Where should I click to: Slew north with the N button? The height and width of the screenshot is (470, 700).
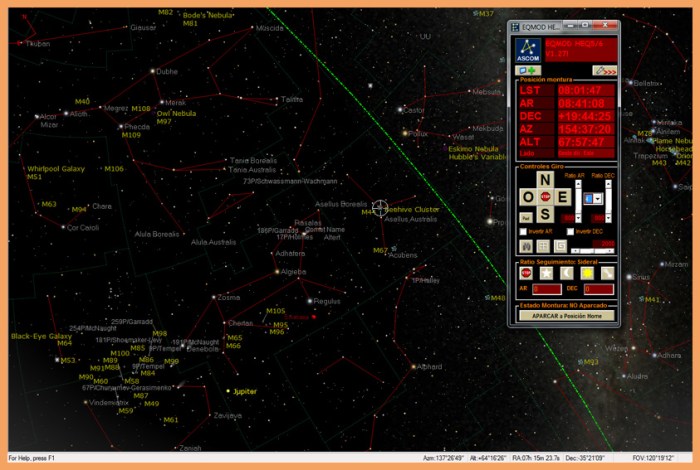[545, 180]
